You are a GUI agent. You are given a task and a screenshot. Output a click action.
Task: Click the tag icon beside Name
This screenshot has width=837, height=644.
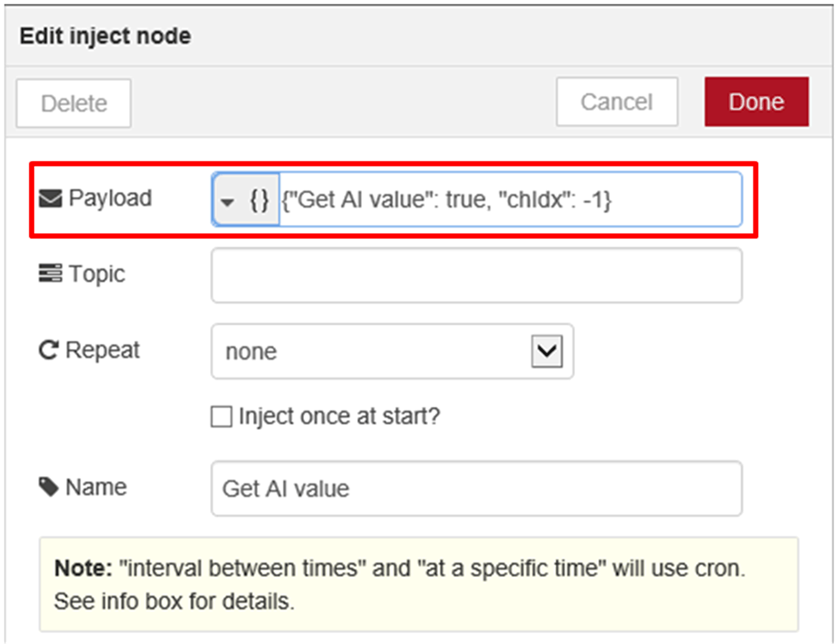(x=49, y=487)
